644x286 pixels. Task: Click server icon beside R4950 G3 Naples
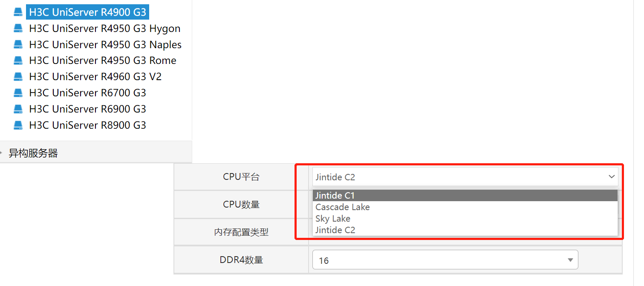(x=18, y=44)
